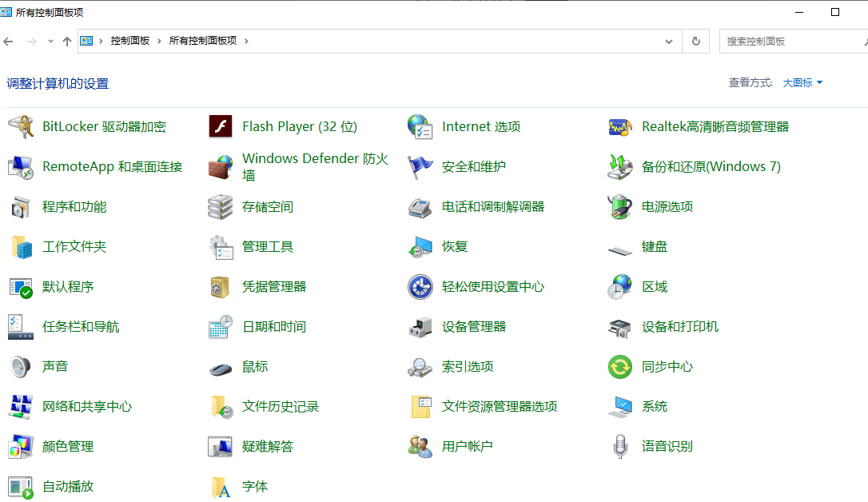The height and width of the screenshot is (502, 868).
Task: Select 所有控制面板项 breadcrumb segment
Action: pos(202,41)
